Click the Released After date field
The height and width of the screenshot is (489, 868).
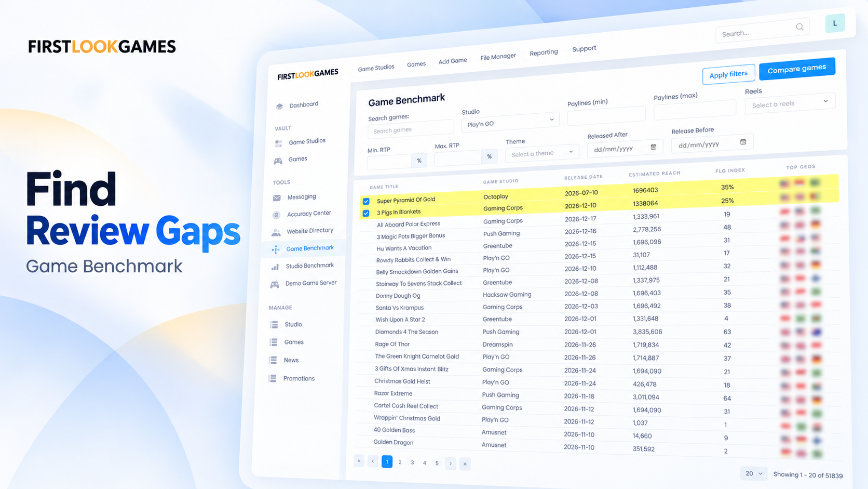coord(625,149)
